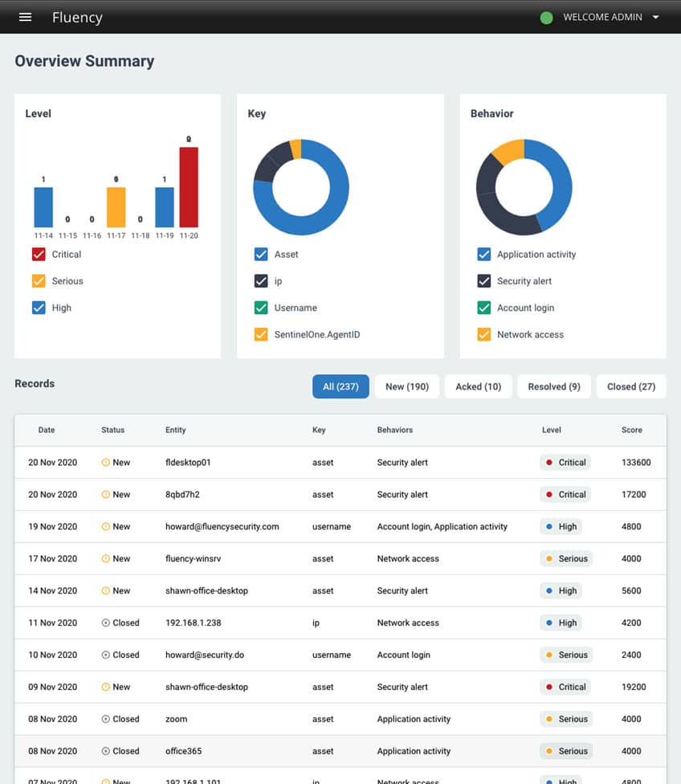681x784 pixels.
Task: Click Closed status icon for 192.168.1.238 row
Action: (106, 623)
